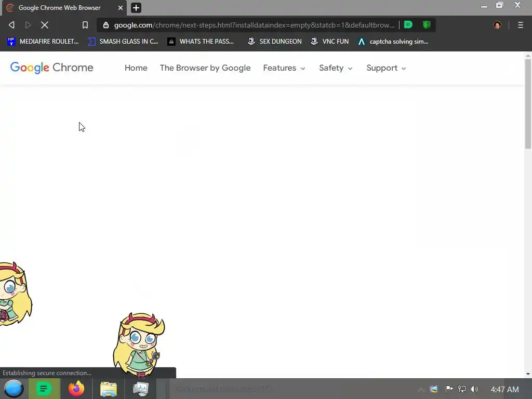Click the Google Chrome logo
The height and width of the screenshot is (399, 532).
[51, 68]
